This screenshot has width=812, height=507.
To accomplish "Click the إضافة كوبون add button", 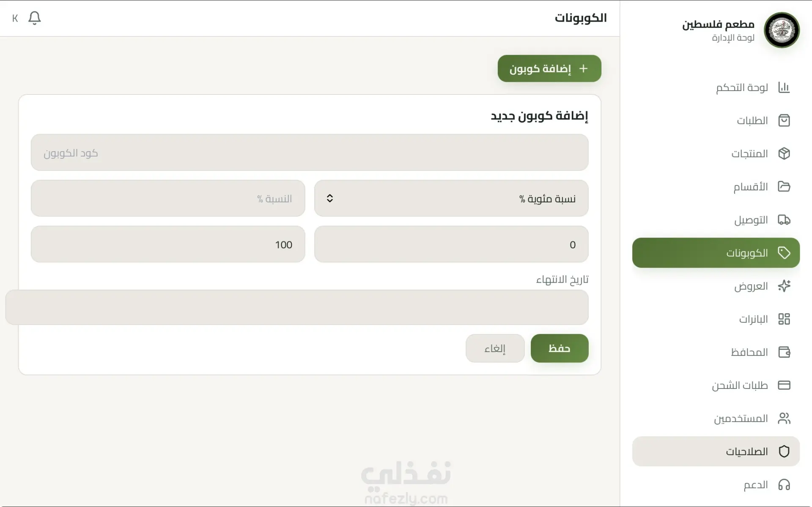I will click(549, 69).
